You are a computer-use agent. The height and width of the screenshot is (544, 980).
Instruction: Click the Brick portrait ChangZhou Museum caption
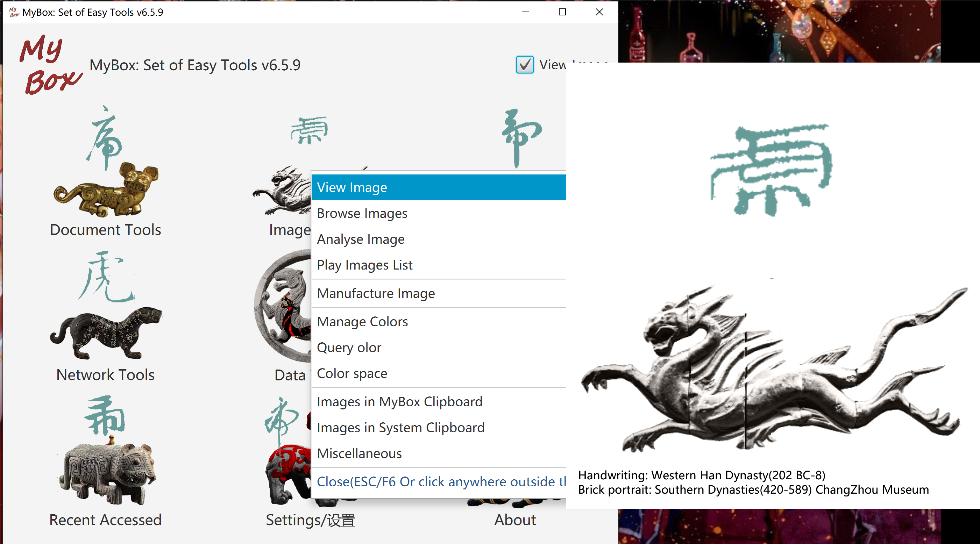pyautogui.click(x=753, y=489)
